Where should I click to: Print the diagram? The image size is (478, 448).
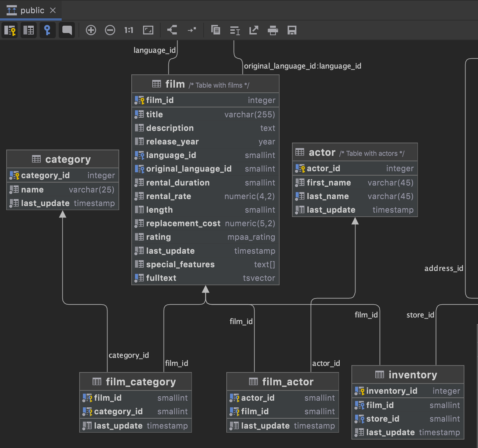pos(273,30)
